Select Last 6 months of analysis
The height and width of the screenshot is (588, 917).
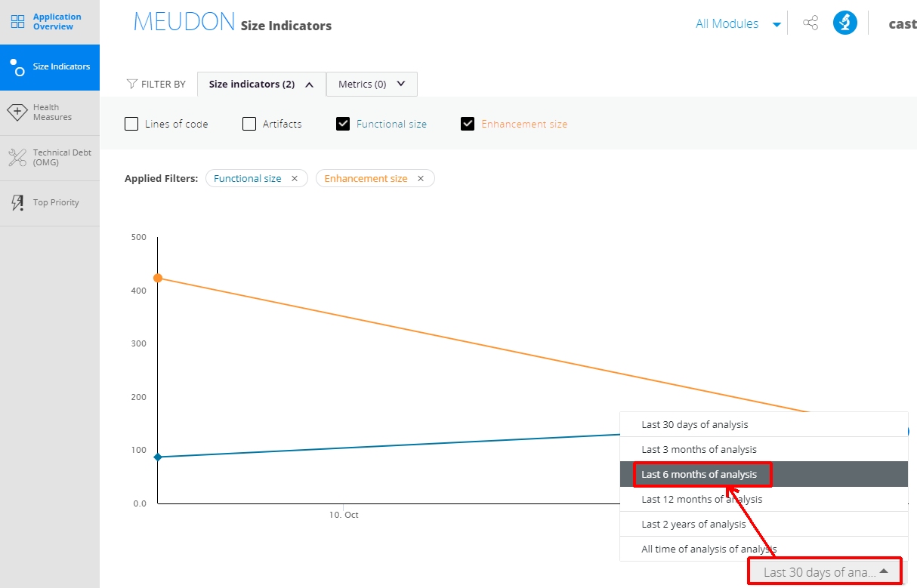764,474
